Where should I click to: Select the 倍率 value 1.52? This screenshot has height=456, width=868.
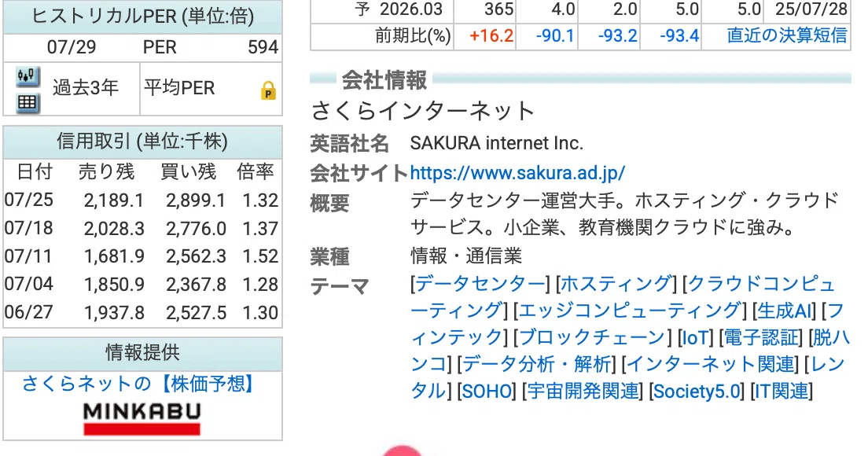260,256
